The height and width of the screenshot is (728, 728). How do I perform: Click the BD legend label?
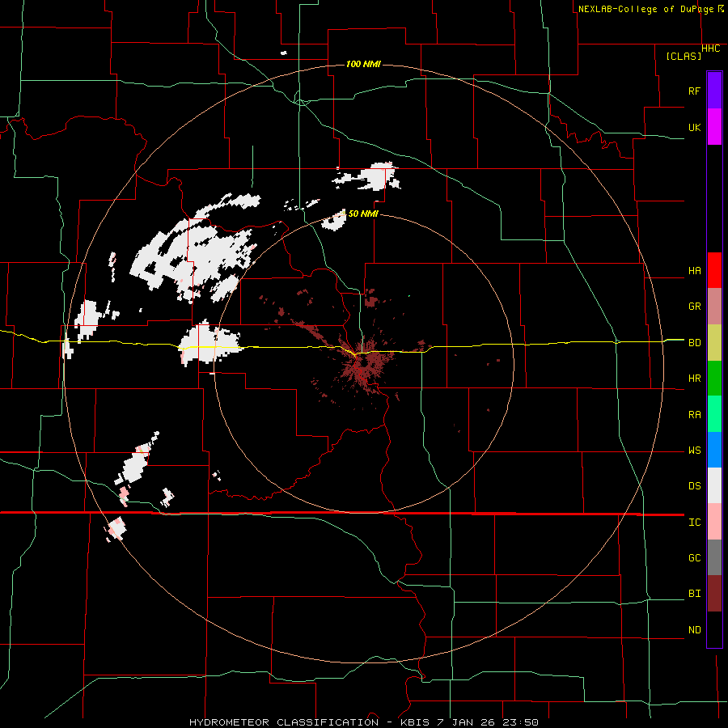point(694,343)
